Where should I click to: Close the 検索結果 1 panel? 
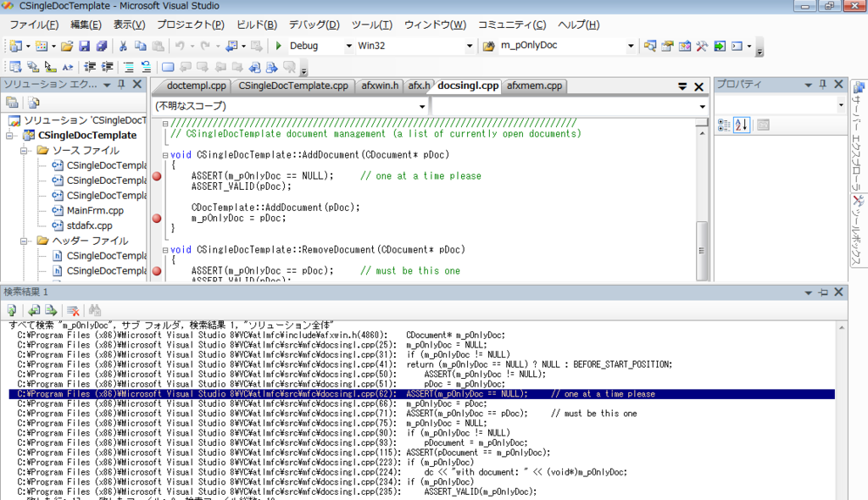pos(838,292)
